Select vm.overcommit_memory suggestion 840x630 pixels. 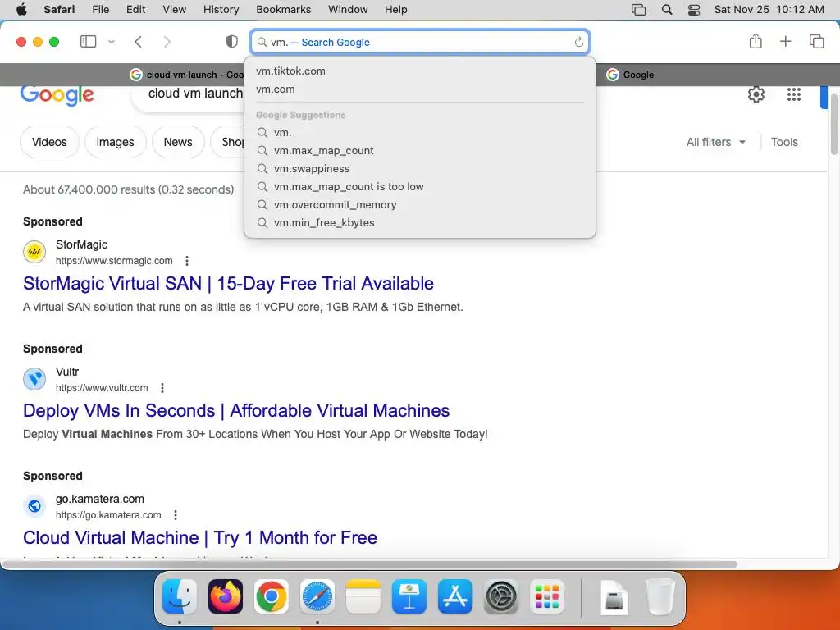click(420, 204)
